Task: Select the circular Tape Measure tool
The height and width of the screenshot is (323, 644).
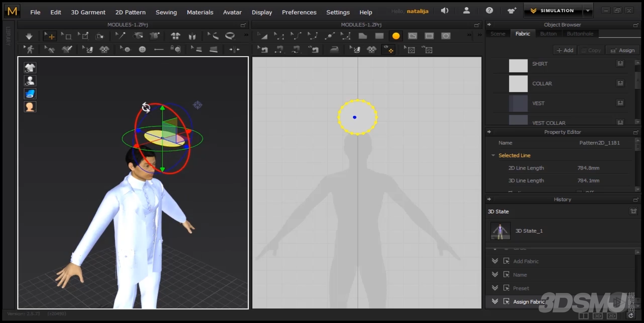Action: (230, 36)
